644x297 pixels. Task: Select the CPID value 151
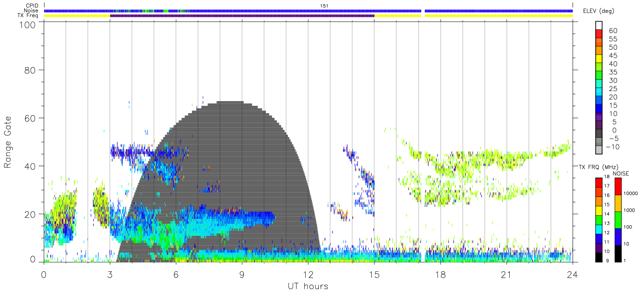tap(324, 5)
